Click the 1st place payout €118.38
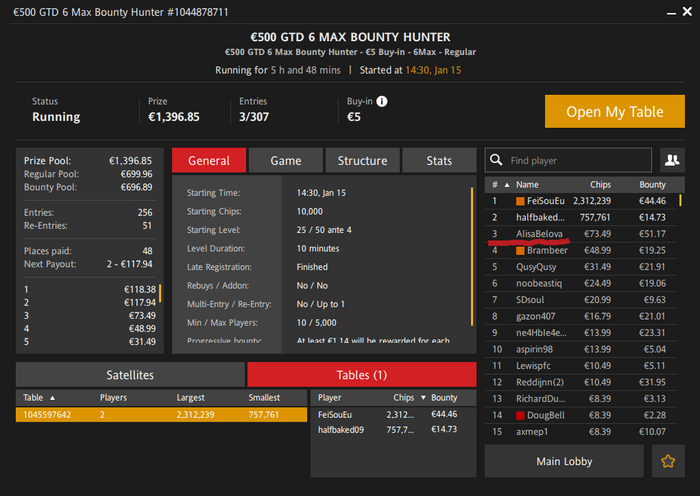 click(140, 289)
